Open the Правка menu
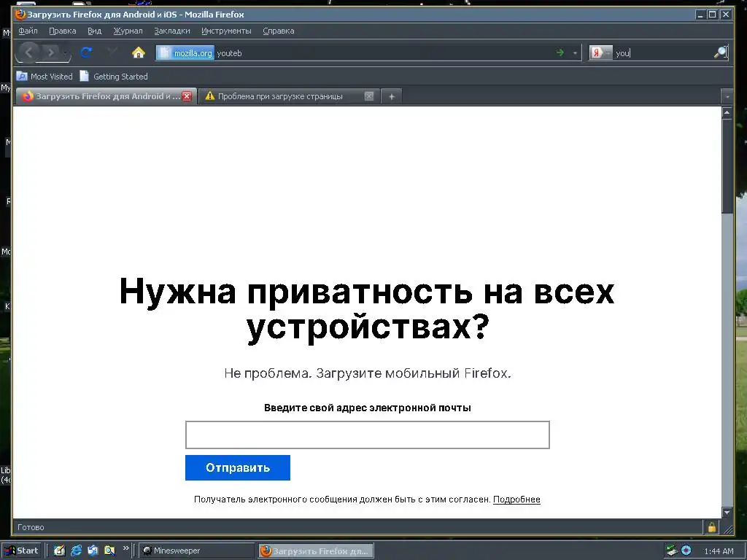Viewport: 747px width, 560px height. point(63,31)
